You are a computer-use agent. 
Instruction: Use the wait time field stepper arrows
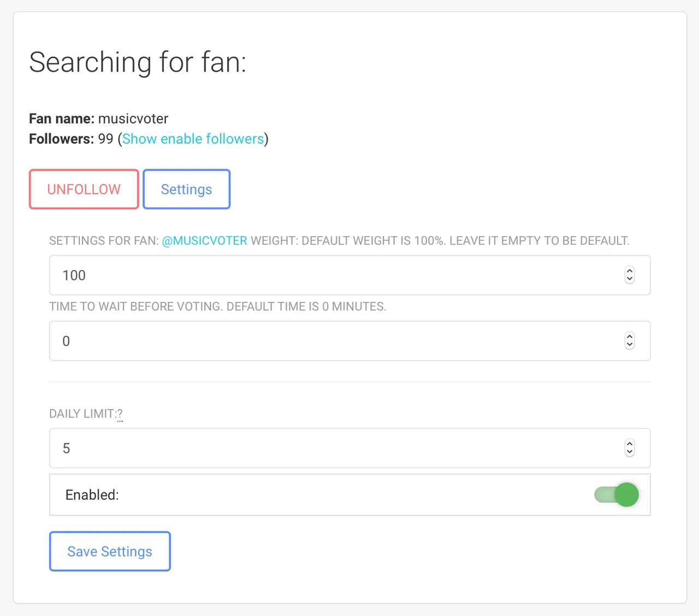630,341
